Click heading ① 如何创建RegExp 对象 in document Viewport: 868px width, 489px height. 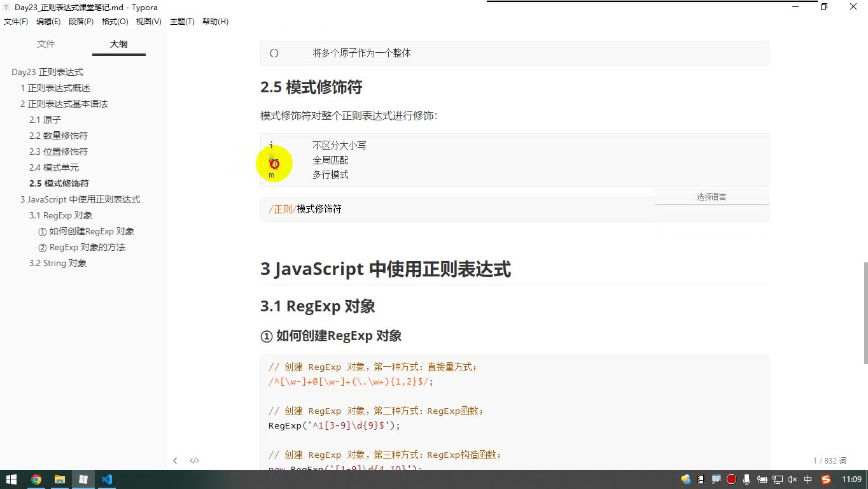331,336
